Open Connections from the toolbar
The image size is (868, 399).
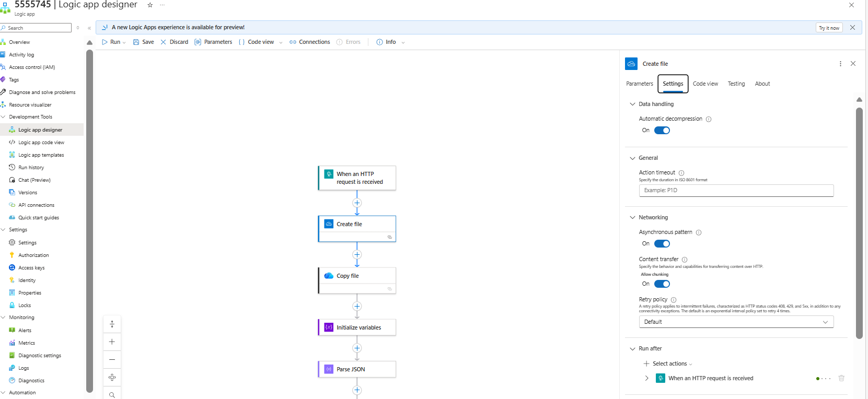pos(310,42)
